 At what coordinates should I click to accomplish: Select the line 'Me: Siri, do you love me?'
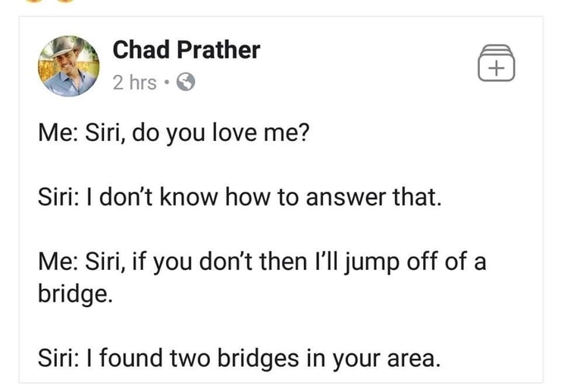[173, 133]
